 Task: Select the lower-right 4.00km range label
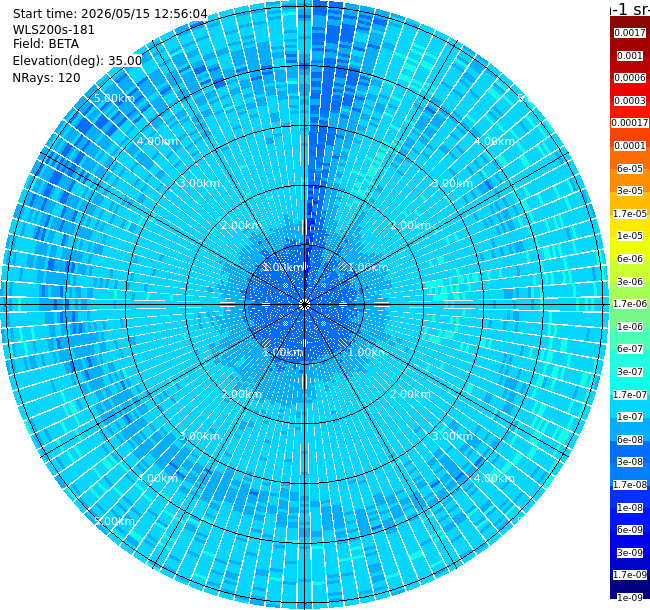coord(495,478)
